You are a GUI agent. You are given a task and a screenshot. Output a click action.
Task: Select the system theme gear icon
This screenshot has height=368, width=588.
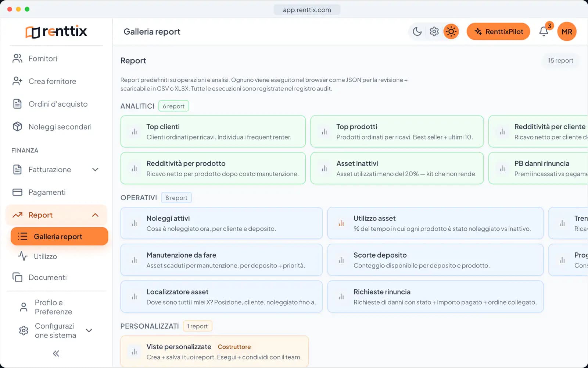click(434, 32)
